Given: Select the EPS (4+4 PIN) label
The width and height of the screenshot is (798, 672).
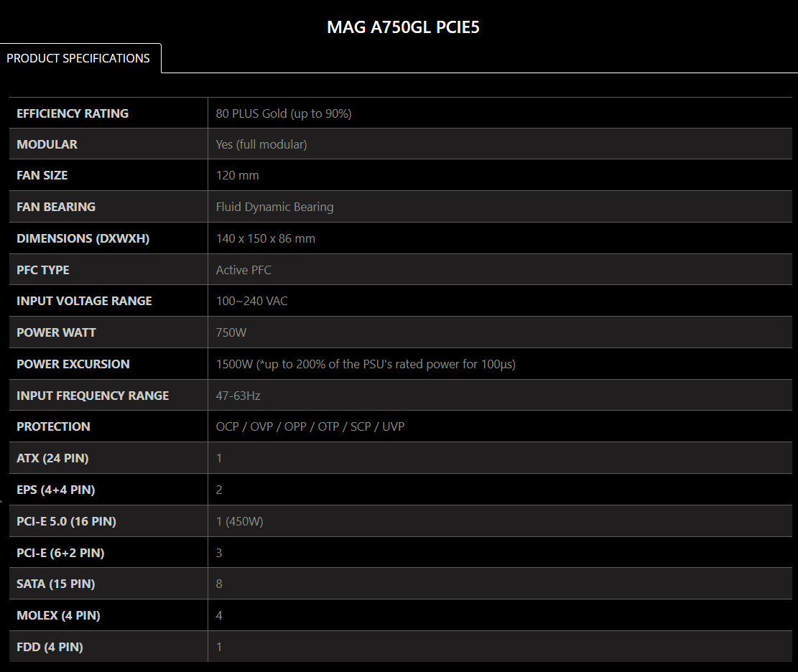Looking at the screenshot, I should point(56,490).
